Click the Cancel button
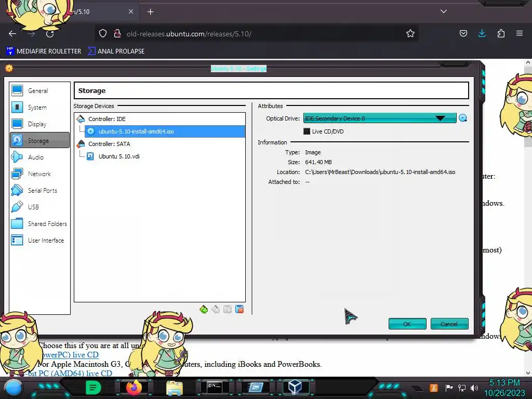The width and height of the screenshot is (532, 399). click(x=449, y=324)
